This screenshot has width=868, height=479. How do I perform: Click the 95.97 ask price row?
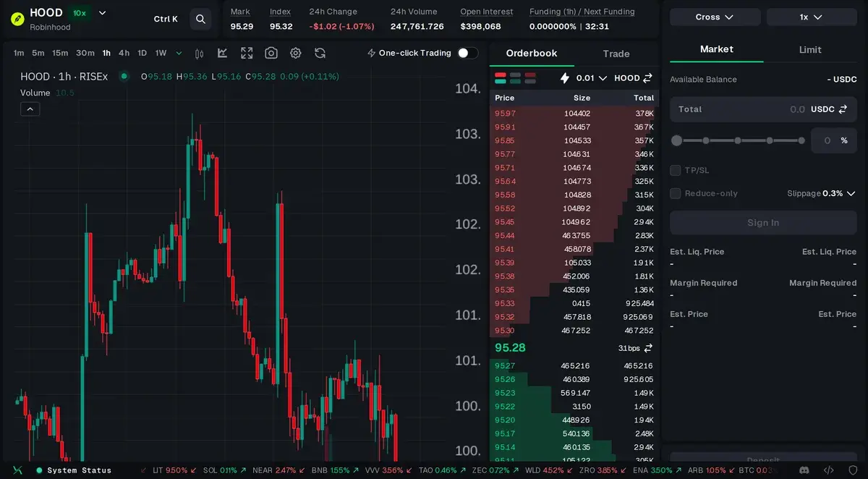[x=574, y=114]
